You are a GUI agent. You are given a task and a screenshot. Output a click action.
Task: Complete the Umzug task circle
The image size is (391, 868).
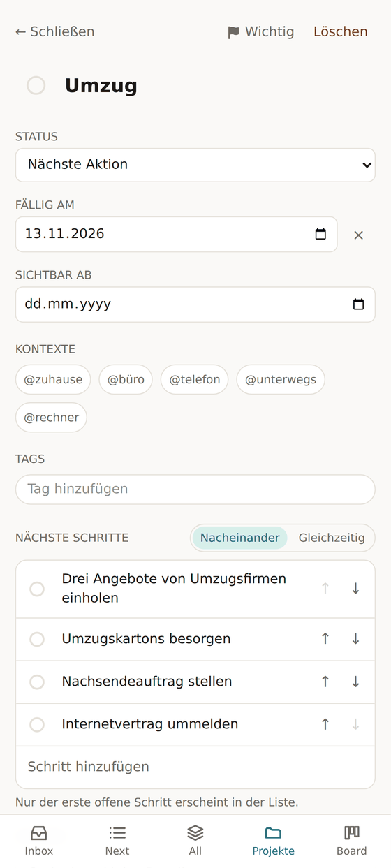[x=36, y=86]
